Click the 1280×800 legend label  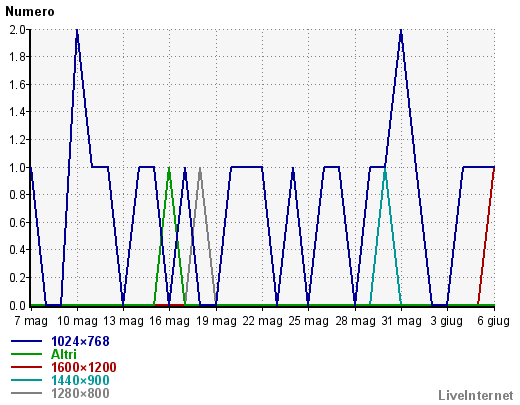[80, 393]
